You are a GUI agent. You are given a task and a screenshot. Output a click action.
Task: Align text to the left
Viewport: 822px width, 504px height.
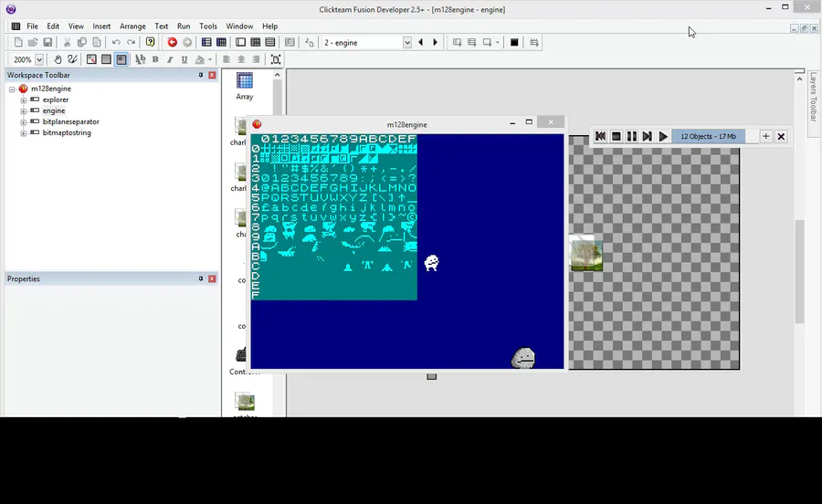point(227,59)
